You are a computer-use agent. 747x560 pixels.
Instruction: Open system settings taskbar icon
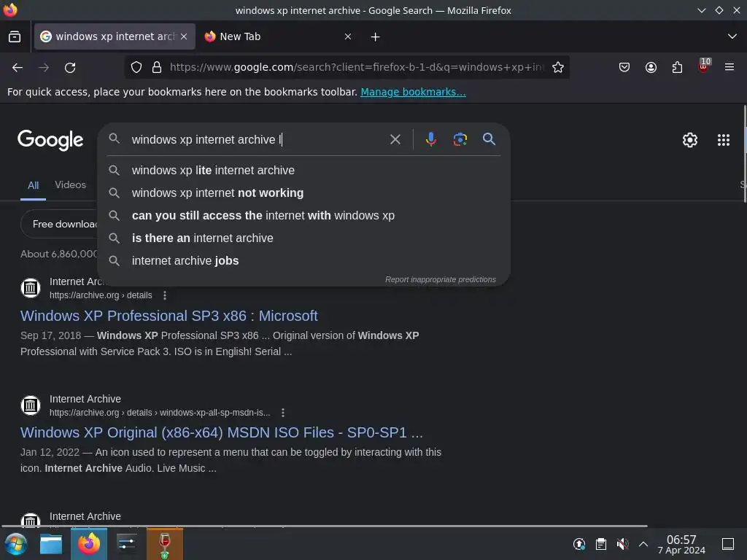tap(127, 544)
